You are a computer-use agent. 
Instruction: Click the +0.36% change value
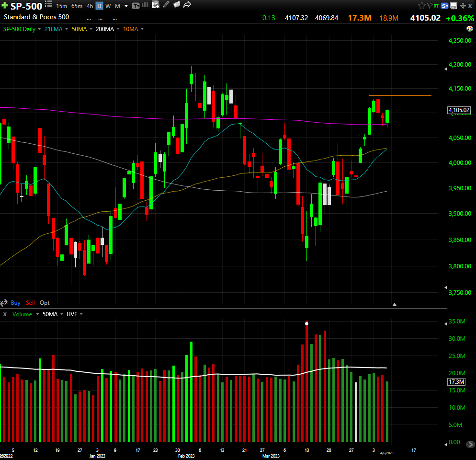(x=460, y=18)
